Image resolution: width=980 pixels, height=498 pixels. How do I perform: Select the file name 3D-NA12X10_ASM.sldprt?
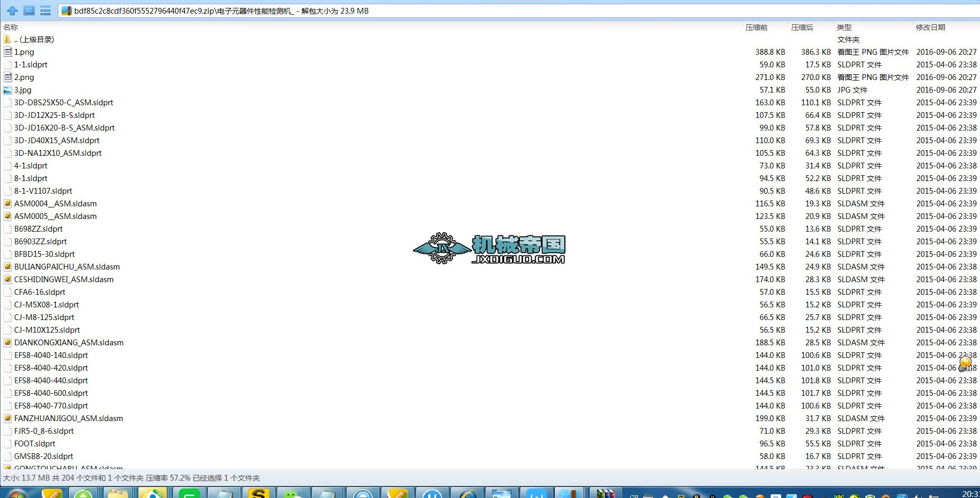pos(58,153)
